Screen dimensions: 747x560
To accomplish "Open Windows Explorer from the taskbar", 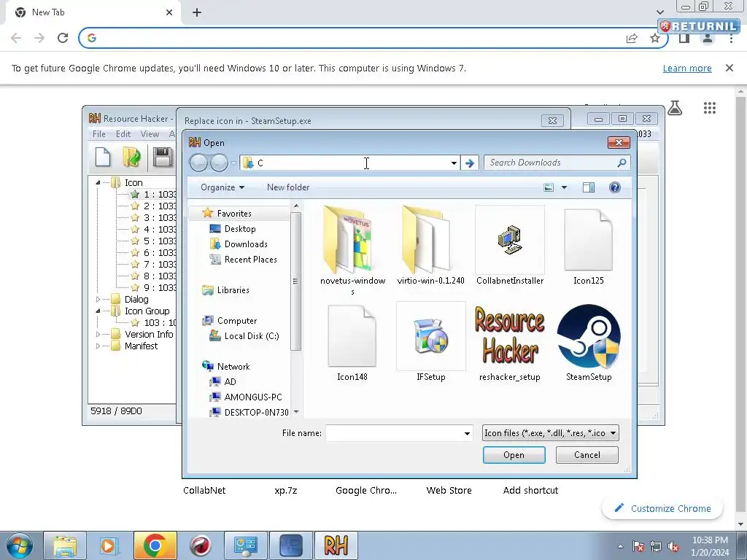I will pos(65,545).
